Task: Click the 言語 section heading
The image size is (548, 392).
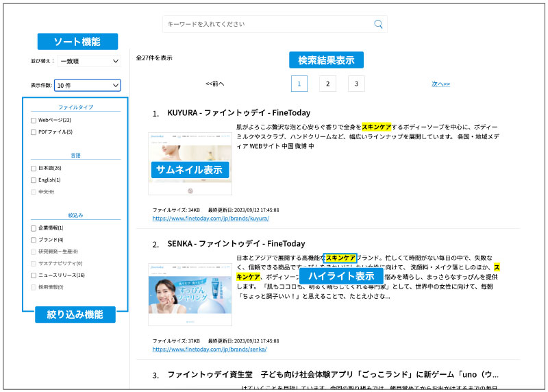Action: [76, 156]
